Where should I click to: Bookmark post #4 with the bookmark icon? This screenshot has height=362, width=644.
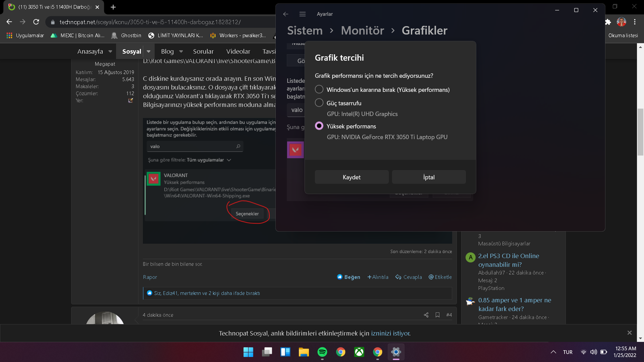click(x=437, y=315)
